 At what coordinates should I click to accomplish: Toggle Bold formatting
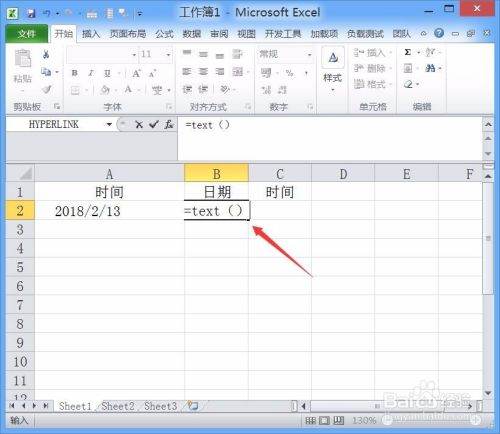[x=75, y=73]
